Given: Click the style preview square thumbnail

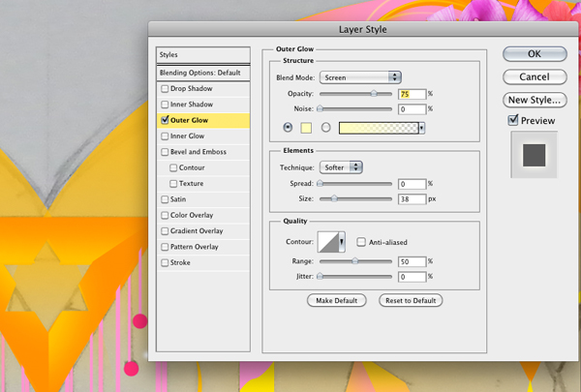Looking at the screenshot, I should 534,155.
